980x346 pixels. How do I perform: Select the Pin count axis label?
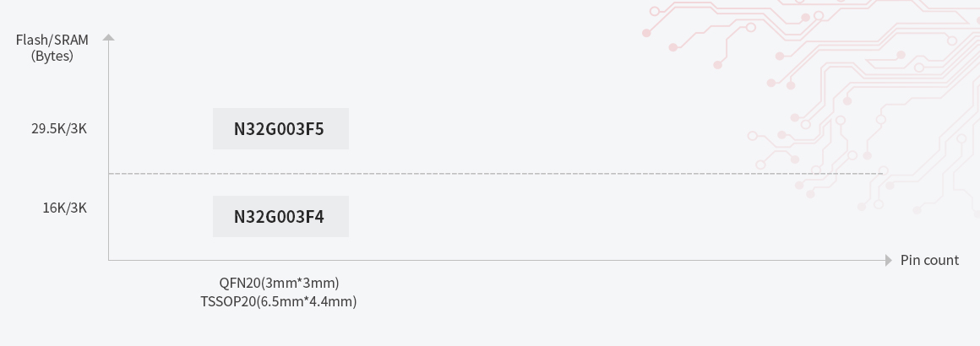[929, 260]
